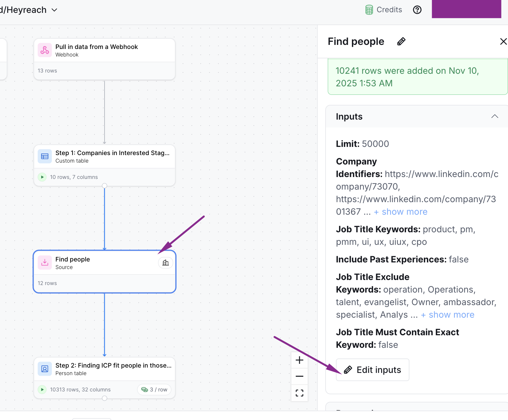This screenshot has height=420, width=508.
Task: Collapse the Inputs section
Action: tap(494, 116)
